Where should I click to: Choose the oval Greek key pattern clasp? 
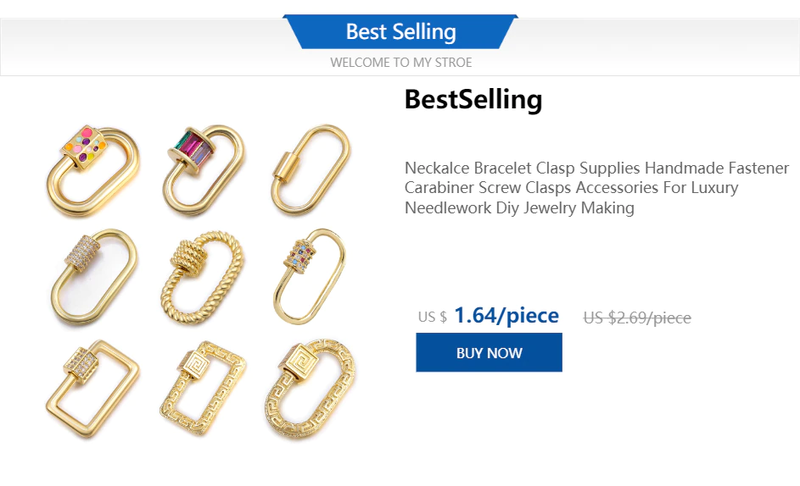[x=311, y=389]
